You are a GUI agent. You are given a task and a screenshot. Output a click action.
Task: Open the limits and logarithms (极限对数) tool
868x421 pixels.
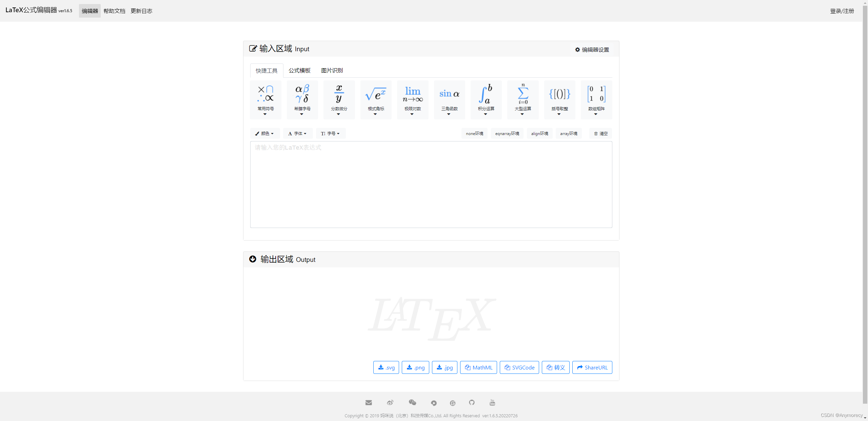click(413, 100)
